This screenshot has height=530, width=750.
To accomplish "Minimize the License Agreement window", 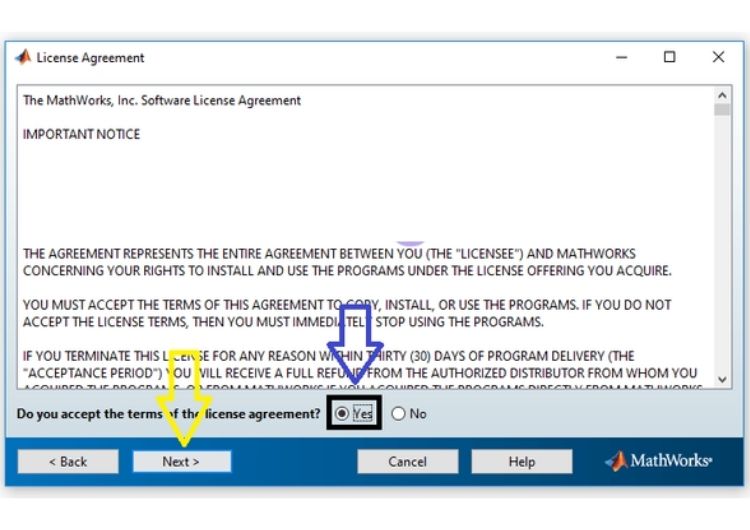I will pyautogui.click(x=621, y=57).
